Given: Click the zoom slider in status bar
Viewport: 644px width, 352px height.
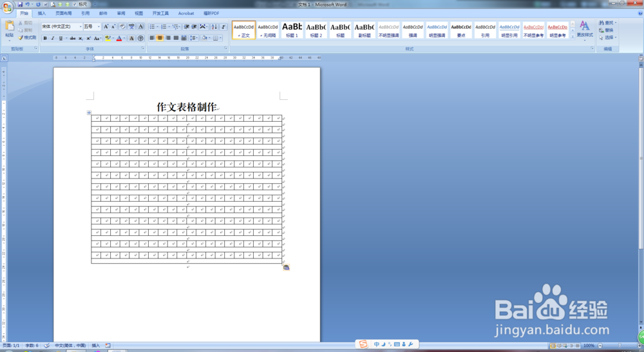Looking at the screenshot, I should [620, 346].
